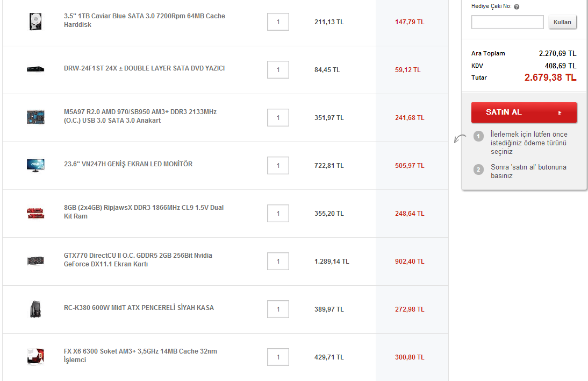Click the quantity field for the GTX770
The image size is (588, 381).
point(278,262)
